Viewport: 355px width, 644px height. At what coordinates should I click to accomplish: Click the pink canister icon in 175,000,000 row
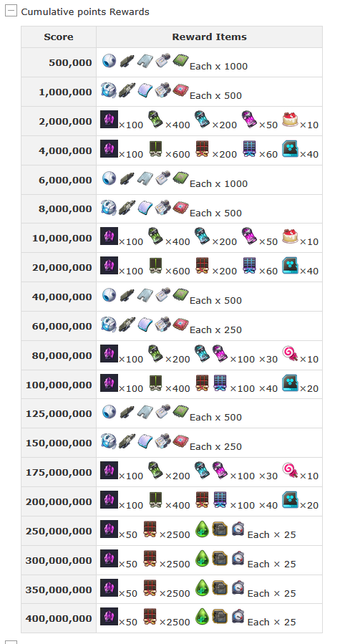(220, 470)
